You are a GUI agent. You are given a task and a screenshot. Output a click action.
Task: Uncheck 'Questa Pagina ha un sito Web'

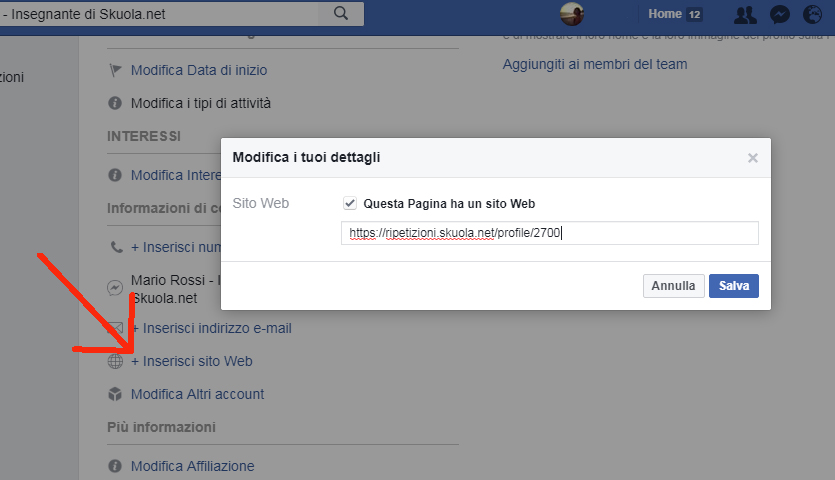[x=350, y=203]
